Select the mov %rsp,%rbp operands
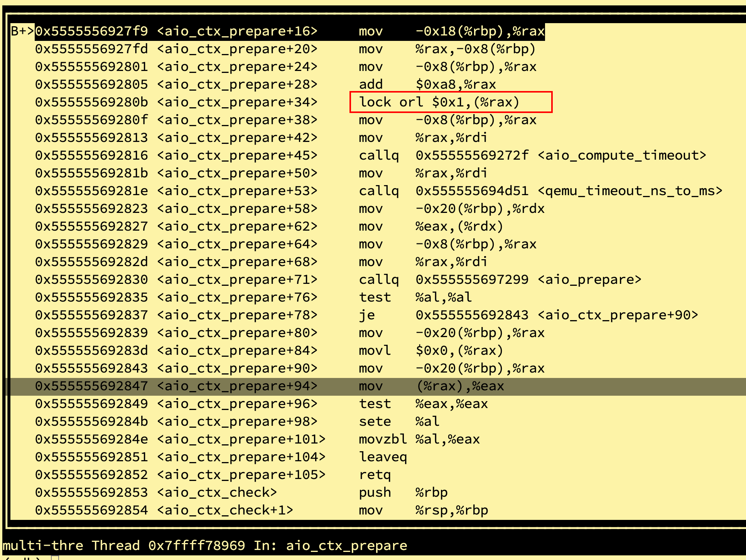This screenshot has width=746, height=560. pyautogui.click(x=452, y=510)
